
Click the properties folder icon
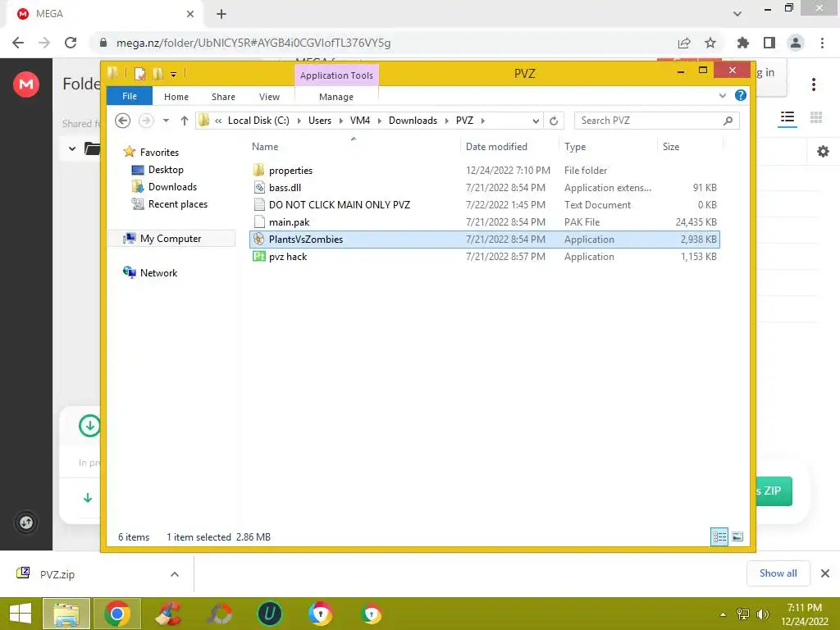[258, 171]
